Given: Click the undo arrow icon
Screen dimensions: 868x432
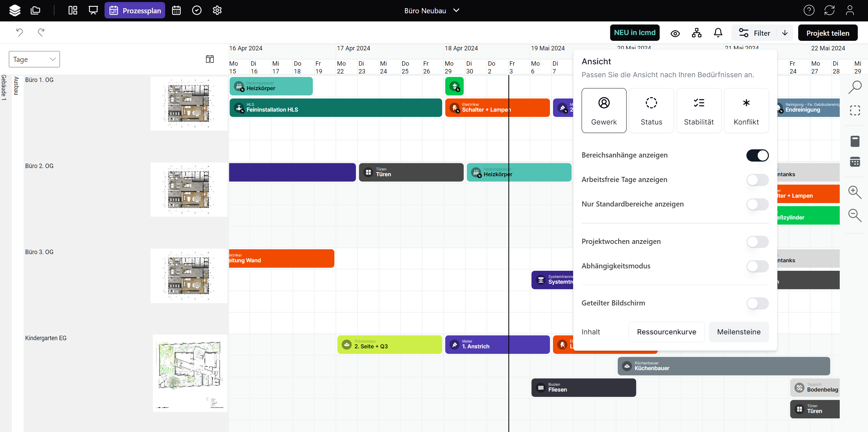Looking at the screenshot, I should [19, 32].
